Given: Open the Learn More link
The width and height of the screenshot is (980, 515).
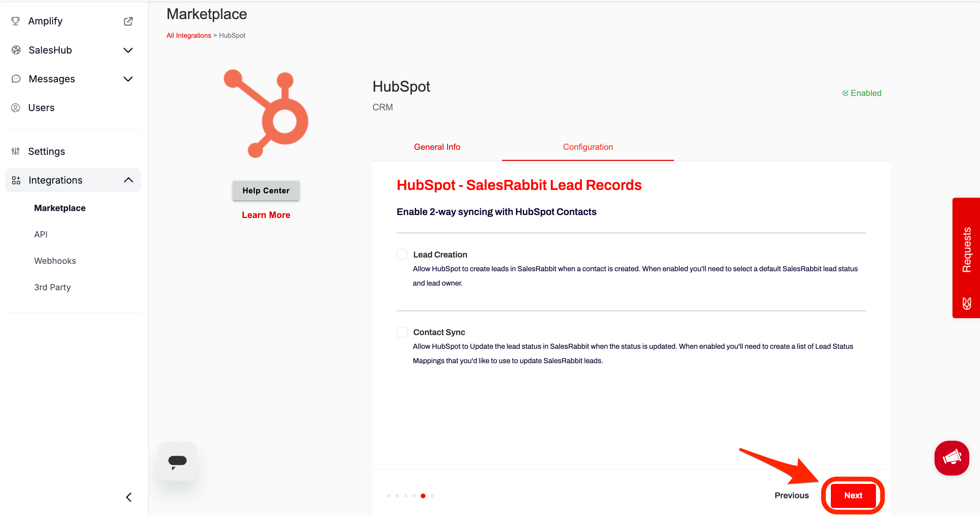Looking at the screenshot, I should (x=266, y=215).
